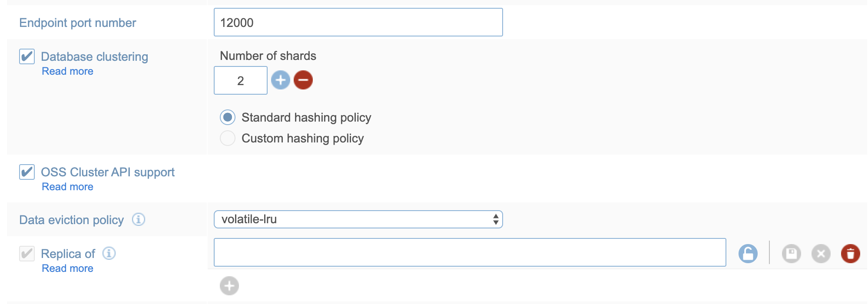Screen dimensions: 868x304
Task: Click the blue unlock padlock icon
Action: [748, 254]
